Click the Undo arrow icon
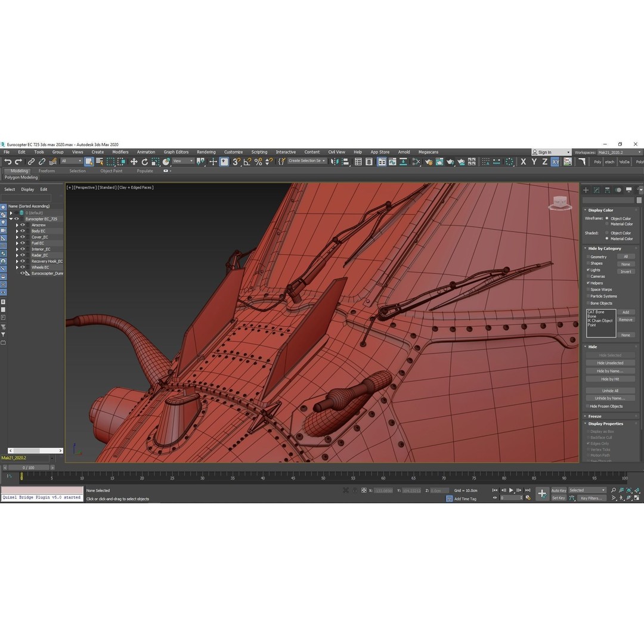Image resolution: width=644 pixels, height=644 pixels. point(7,162)
